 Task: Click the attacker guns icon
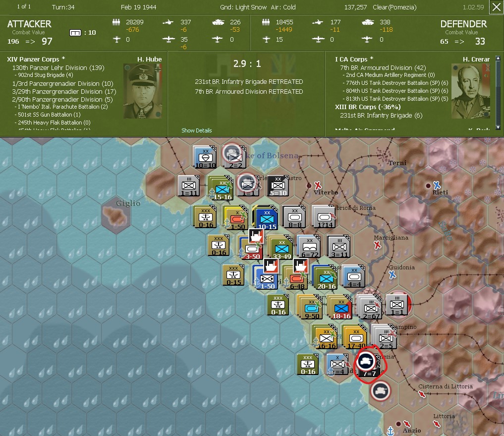(x=168, y=22)
